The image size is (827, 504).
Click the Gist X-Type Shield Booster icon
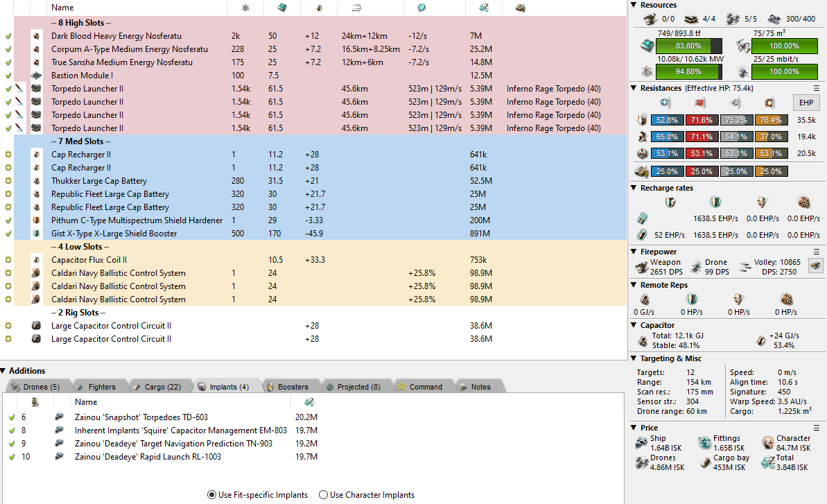pyautogui.click(x=37, y=234)
